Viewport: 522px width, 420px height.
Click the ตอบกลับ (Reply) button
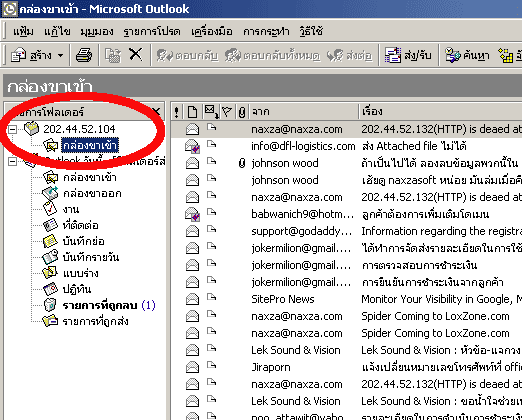tap(187, 55)
